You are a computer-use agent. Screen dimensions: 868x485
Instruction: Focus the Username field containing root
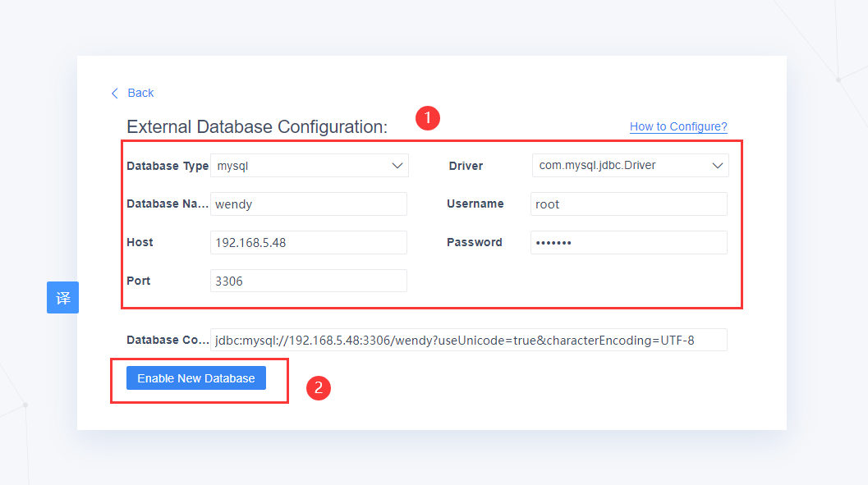(629, 204)
